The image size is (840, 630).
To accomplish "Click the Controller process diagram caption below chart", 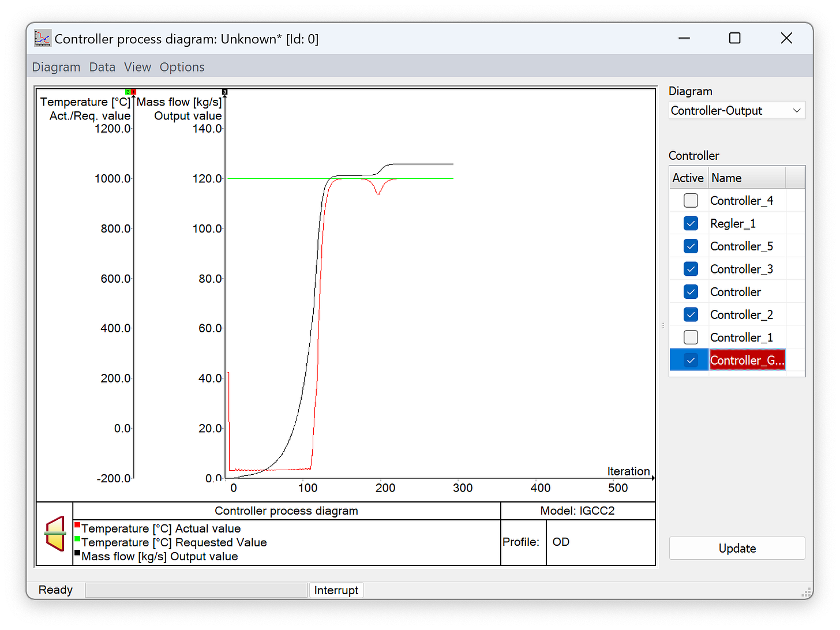I will coord(286,511).
